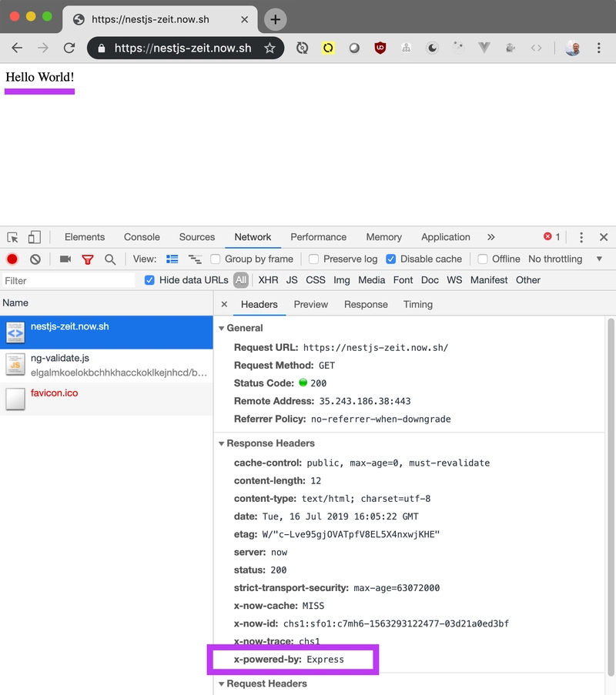Screen dimensions: 616x695
Task: Click the dark mode moon extension icon
Action: click(433, 48)
